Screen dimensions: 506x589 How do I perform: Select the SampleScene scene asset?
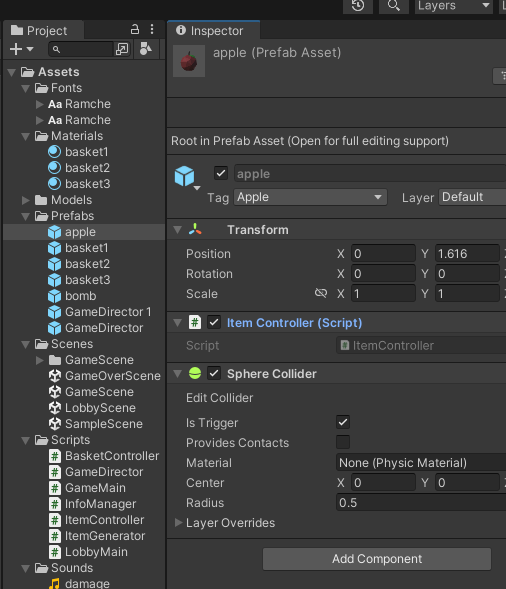point(96,424)
